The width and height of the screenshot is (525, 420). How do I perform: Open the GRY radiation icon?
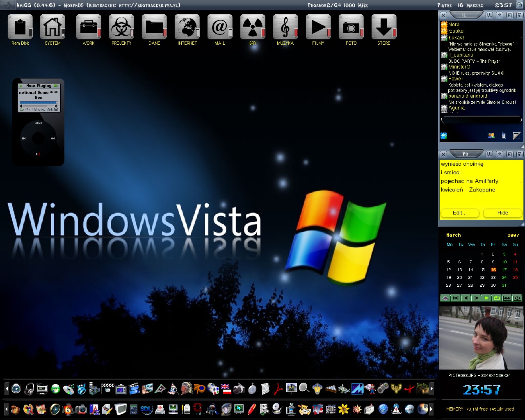coord(253,27)
